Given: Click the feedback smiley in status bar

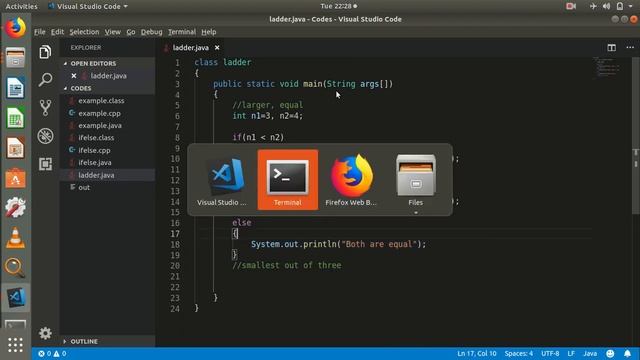Looking at the screenshot, I should (610, 353).
